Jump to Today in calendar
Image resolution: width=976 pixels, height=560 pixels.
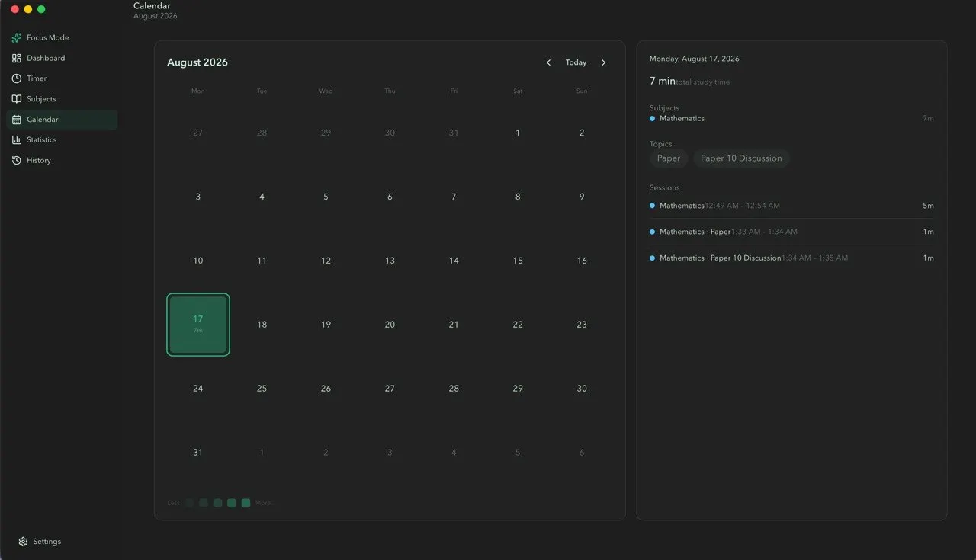pyautogui.click(x=576, y=62)
